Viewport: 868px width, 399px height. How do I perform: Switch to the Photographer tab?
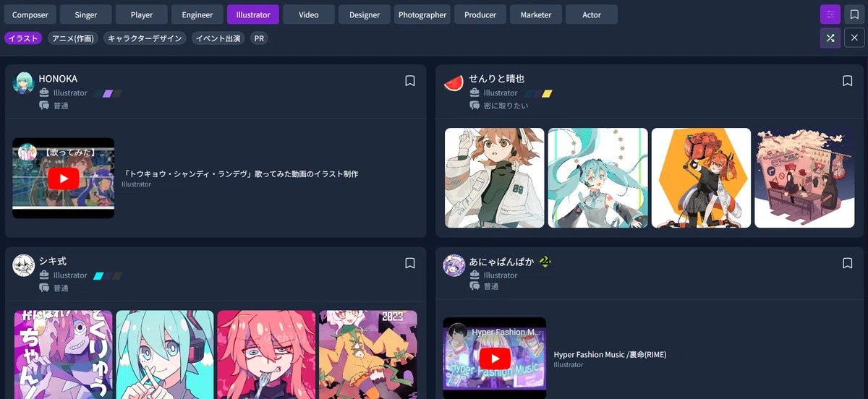coord(422,14)
